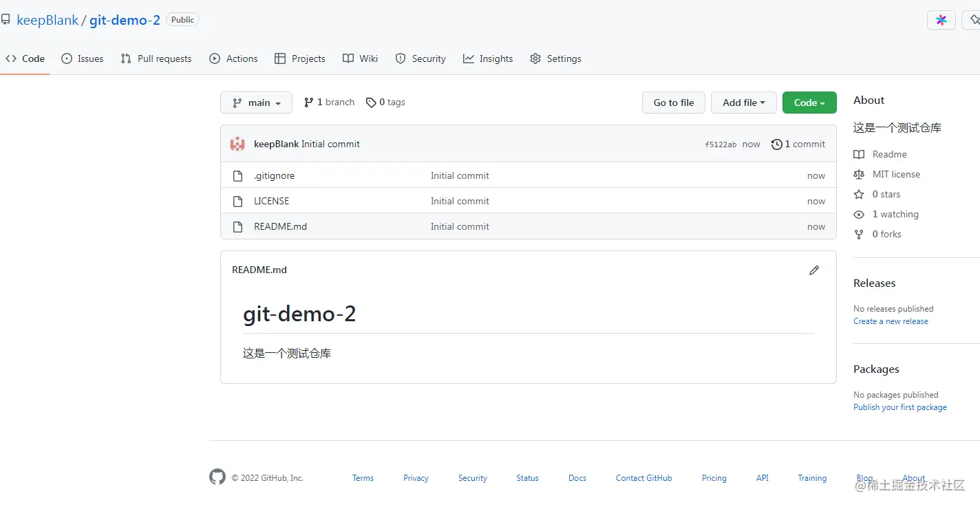Image resolution: width=980 pixels, height=507 pixels.
Task: Switch to the Code tab
Action: tap(25, 58)
